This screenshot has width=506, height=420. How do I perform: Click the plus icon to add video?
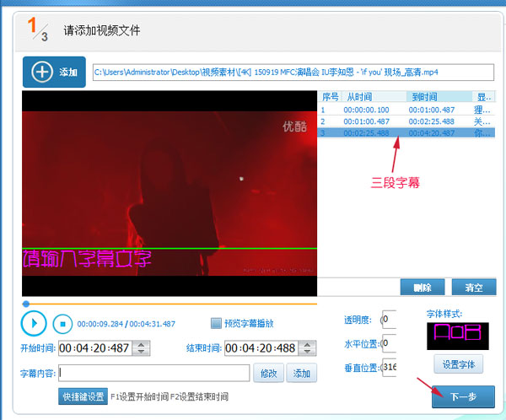point(41,73)
